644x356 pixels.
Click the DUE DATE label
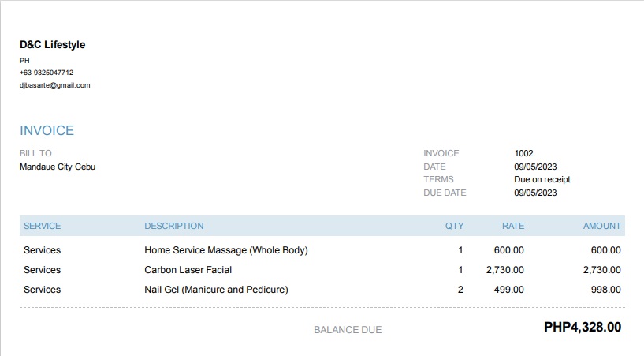pyautogui.click(x=445, y=193)
